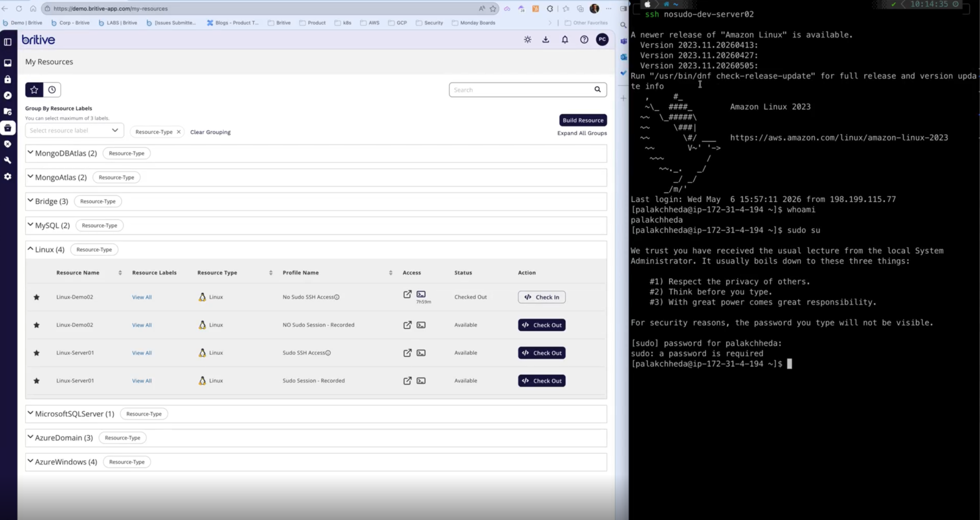This screenshot has height=520, width=980.
Task: Show info icon next to Sudo SSH Access
Action: tap(328, 353)
